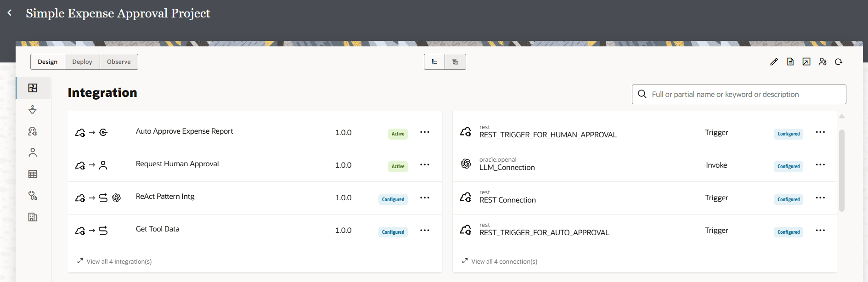
Task: Click the connections panel scrollbar thumb
Action: tap(842, 170)
